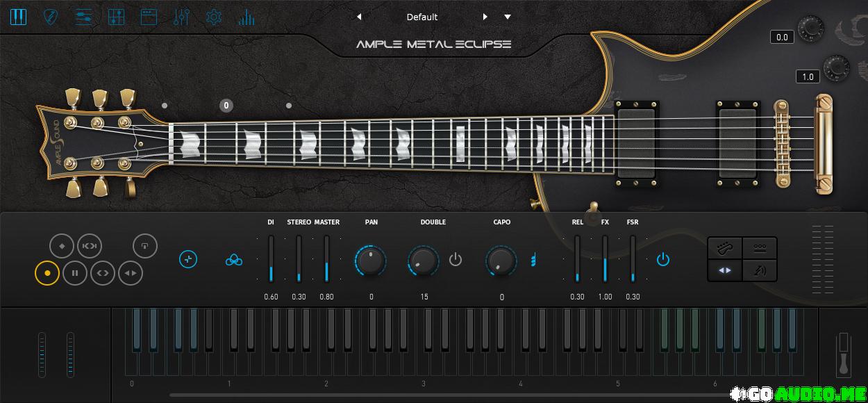The image size is (868, 403).
Task: Click the left pitch wheel strip
Action: coord(42,355)
